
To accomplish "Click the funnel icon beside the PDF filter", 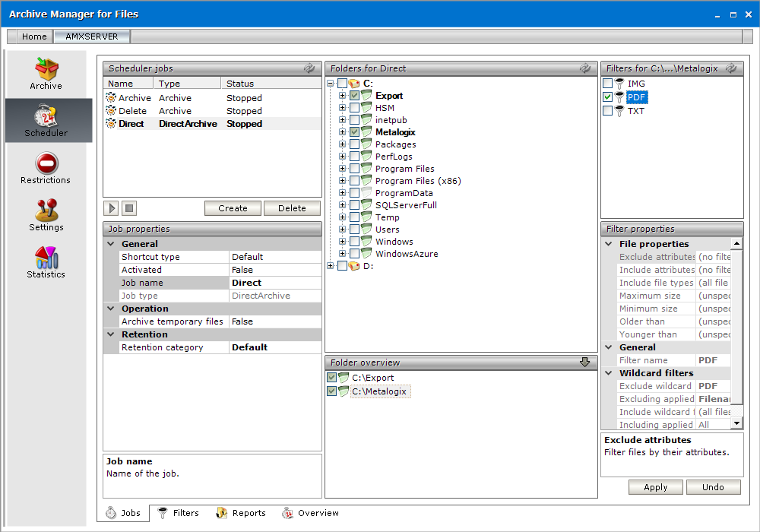I will tap(619, 97).
